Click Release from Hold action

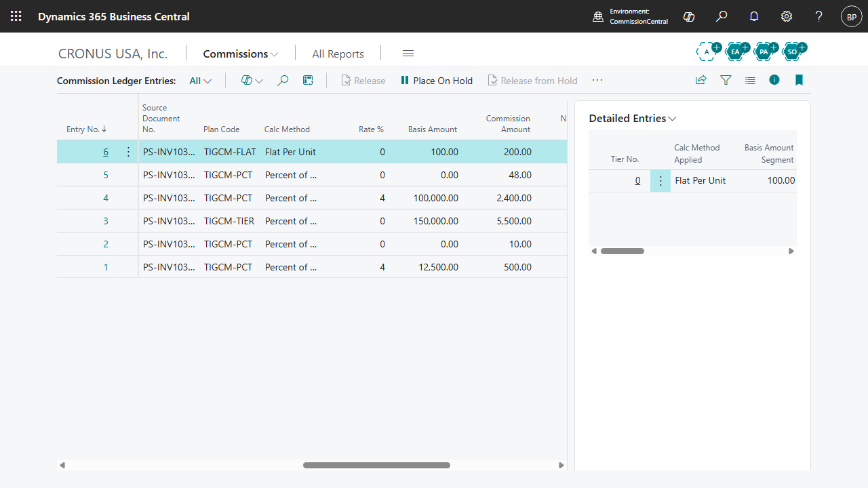tap(532, 81)
